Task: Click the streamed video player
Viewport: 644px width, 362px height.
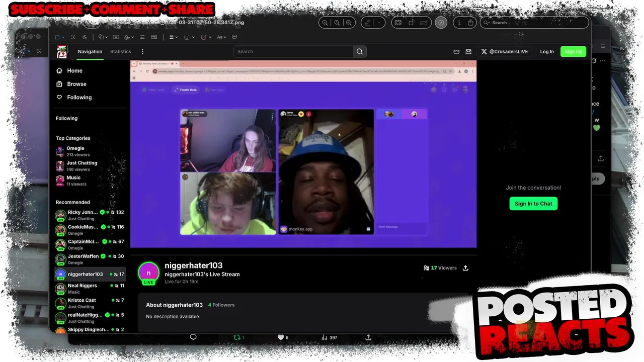Action: pyautogui.click(x=303, y=154)
